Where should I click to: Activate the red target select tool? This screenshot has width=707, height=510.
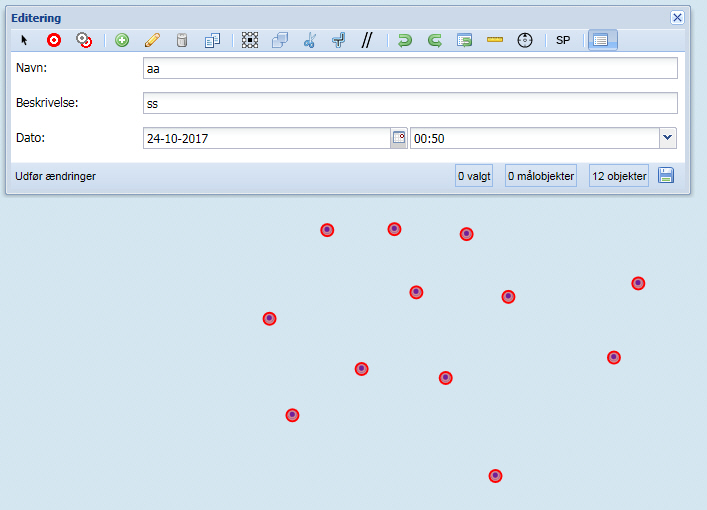(54, 40)
